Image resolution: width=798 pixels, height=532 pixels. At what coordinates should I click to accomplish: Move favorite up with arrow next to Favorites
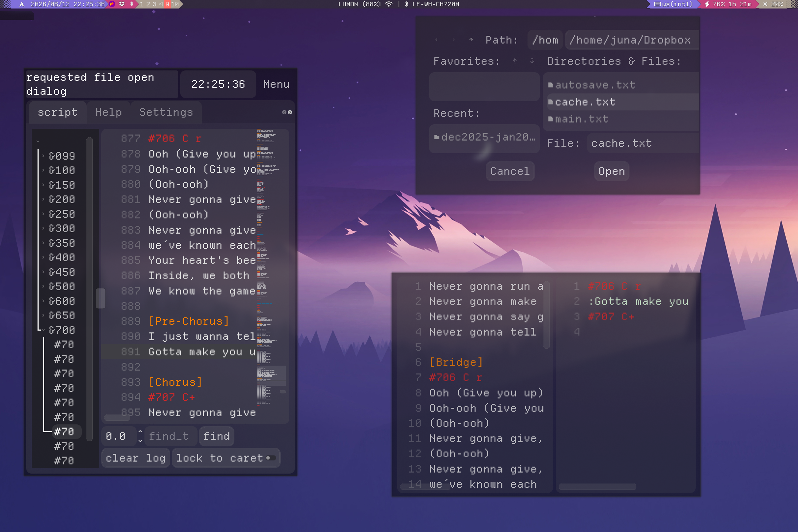pyautogui.click(x=515, y=61)
